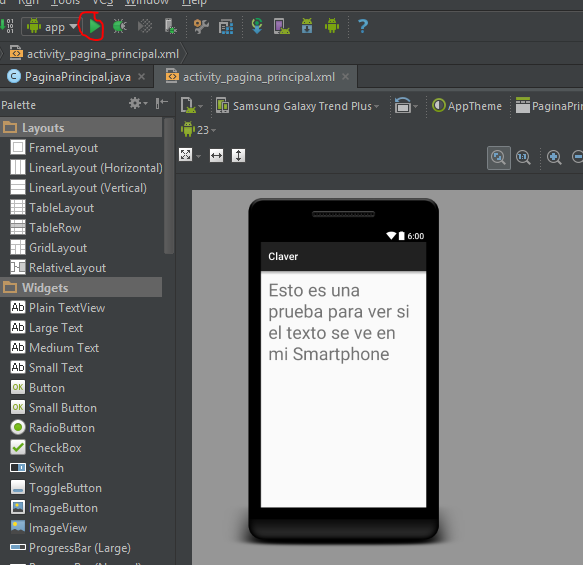
Task: Select the AppTheme theme chooser
Action: pyautogui.click(x=467, y=106)
